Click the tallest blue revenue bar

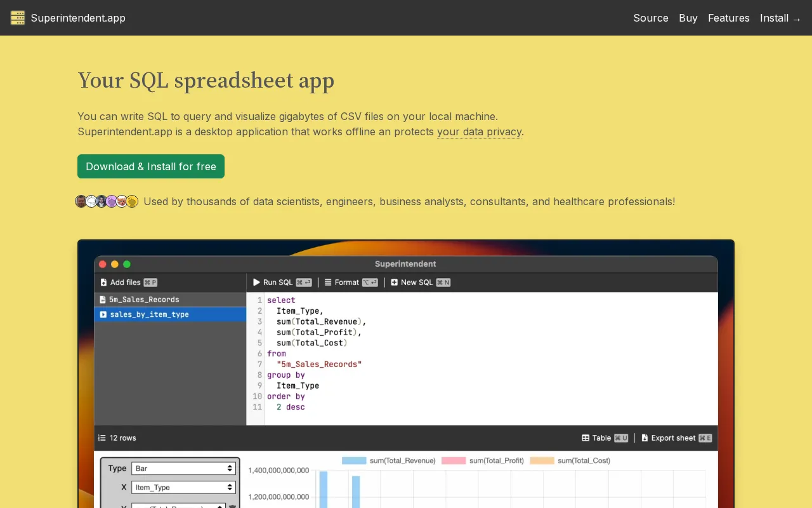click(x=323, y=489)
